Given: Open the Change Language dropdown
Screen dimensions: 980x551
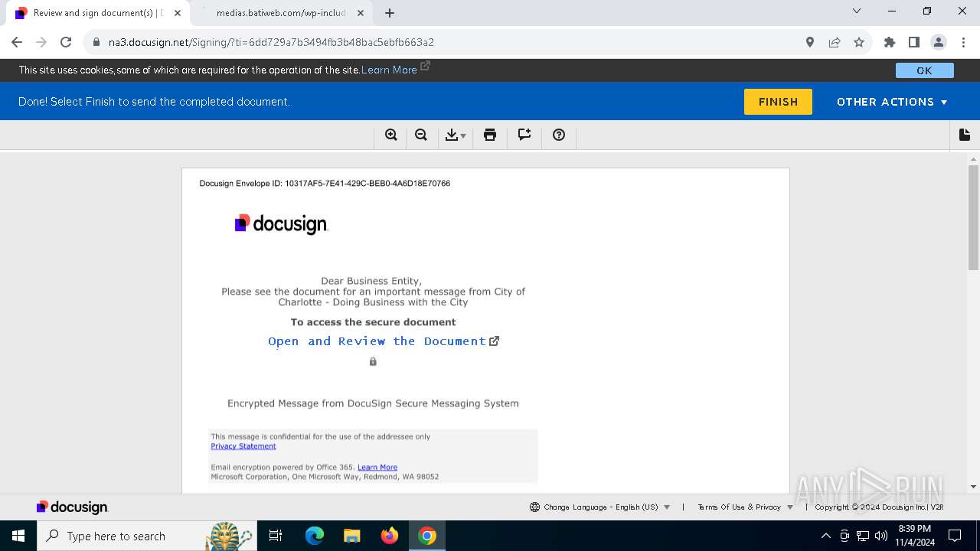Looking at the screenshot, I should pos(599,507).
